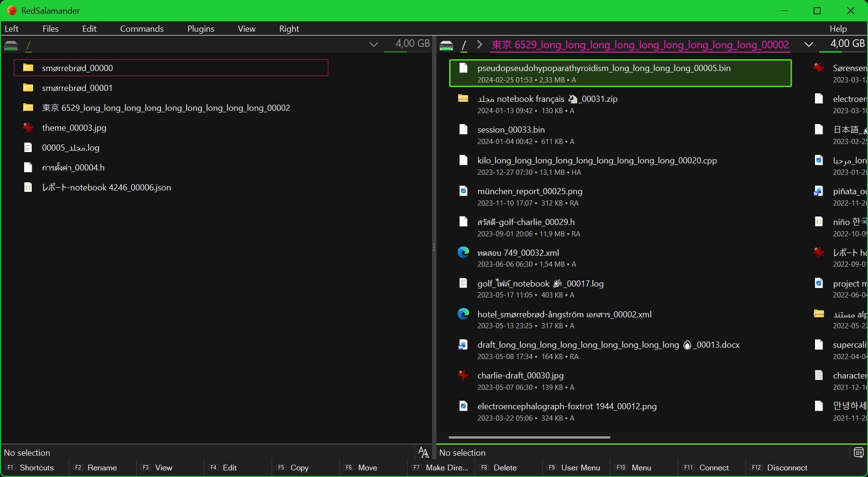Click folder icon of 東京 6529 folder in left pane list
Screen dimensions: 868x477
click(28, 108)
